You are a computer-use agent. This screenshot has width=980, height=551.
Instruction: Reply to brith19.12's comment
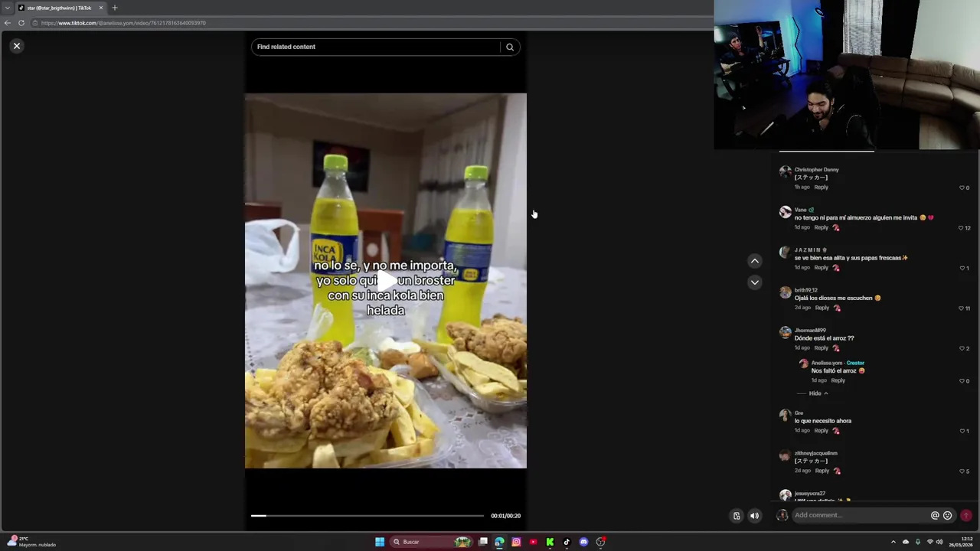click(x=822, y=308)
